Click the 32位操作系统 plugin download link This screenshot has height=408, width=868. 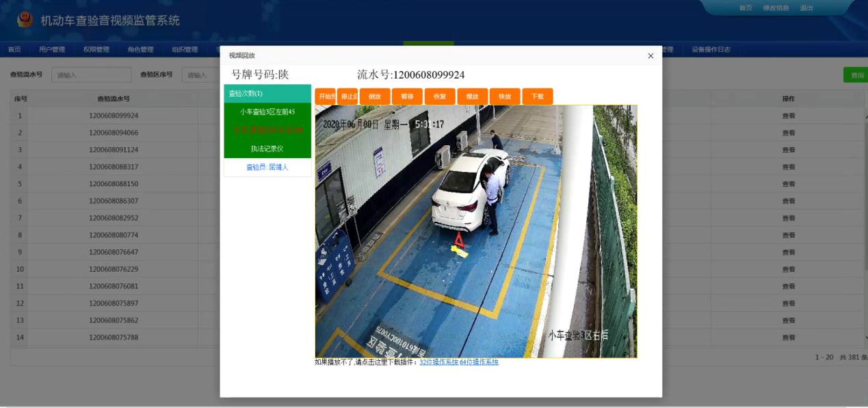438,362
